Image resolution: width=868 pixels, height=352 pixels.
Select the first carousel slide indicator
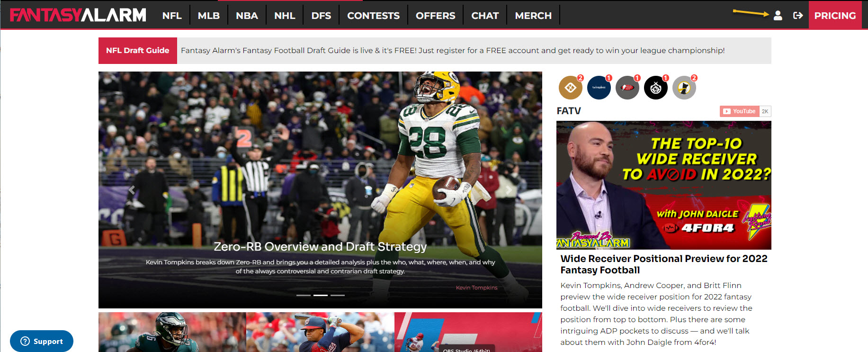[304, 295]
